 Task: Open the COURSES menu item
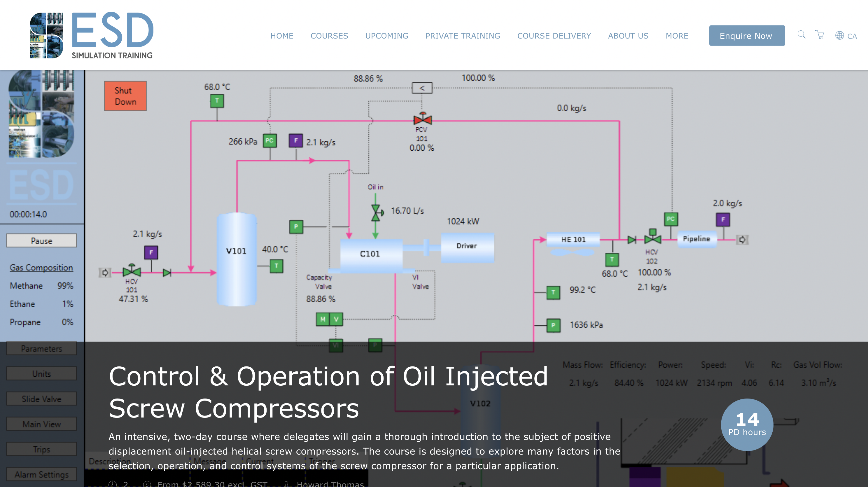[329, 36]
